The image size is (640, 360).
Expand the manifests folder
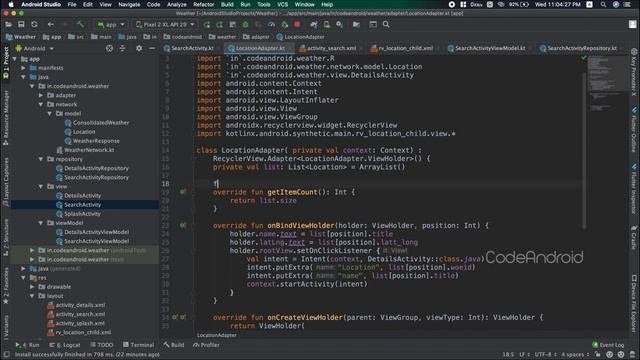tap(24, 68)
